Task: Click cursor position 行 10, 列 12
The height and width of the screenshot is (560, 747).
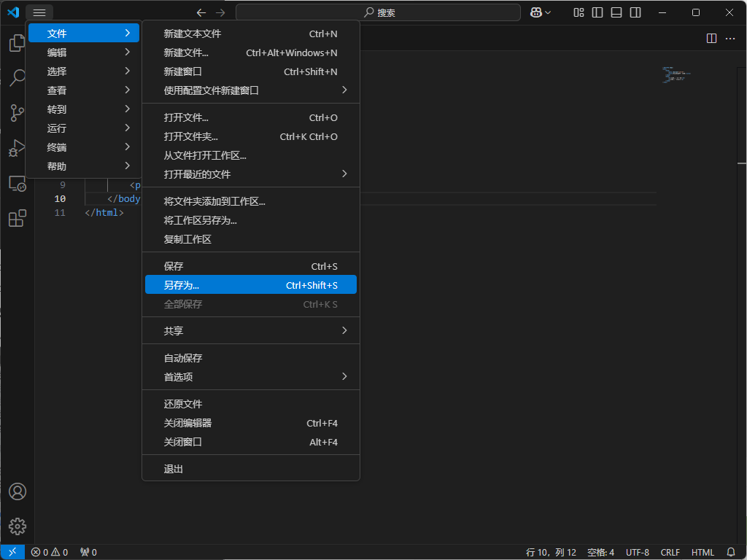Action: [551, 553]
